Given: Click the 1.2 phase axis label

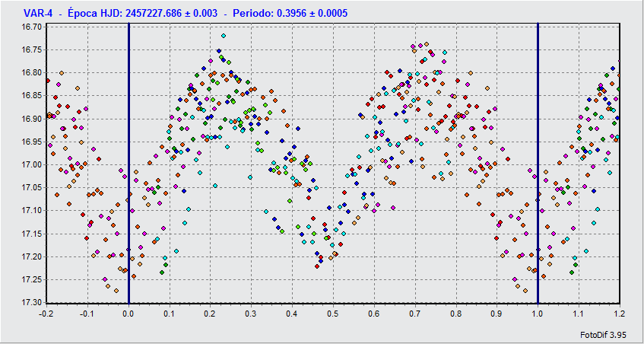Looking at the screenshot, I should click(x=620, y=314).
